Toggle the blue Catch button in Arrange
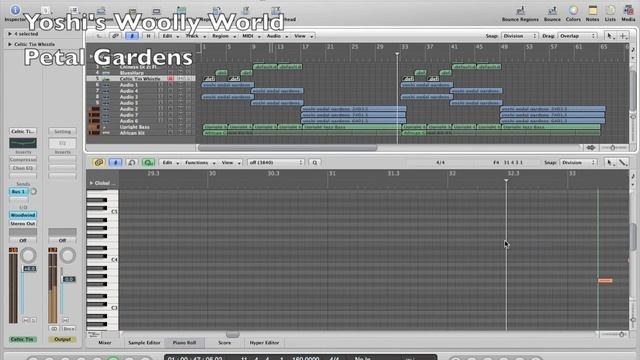Screen dimensions: 640x360 131,36
